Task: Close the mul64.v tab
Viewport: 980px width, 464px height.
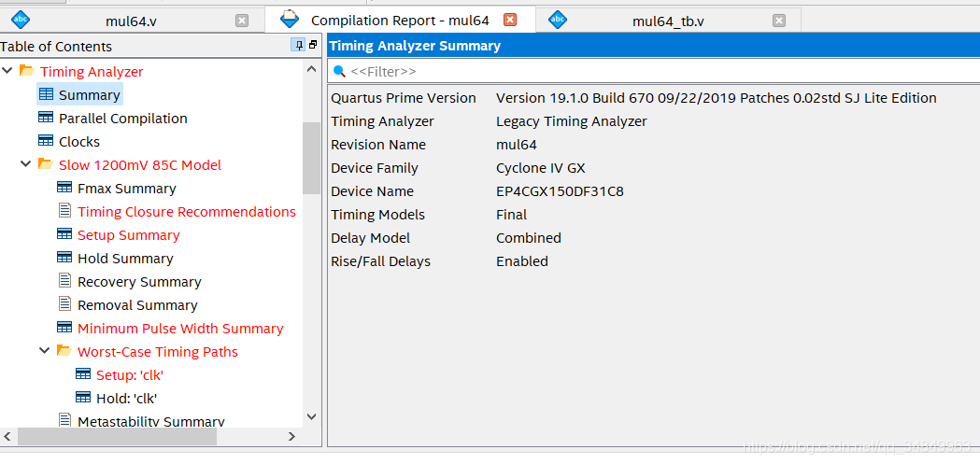Action: (242, 21)
